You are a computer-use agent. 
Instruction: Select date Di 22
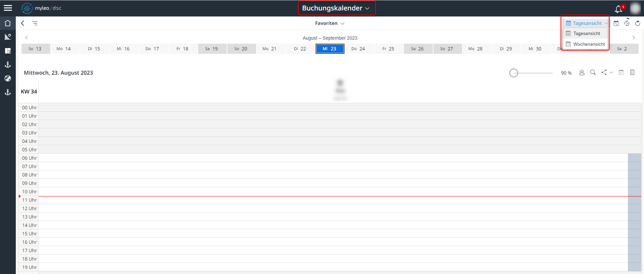pyautogui.click(x=301, y=49)
